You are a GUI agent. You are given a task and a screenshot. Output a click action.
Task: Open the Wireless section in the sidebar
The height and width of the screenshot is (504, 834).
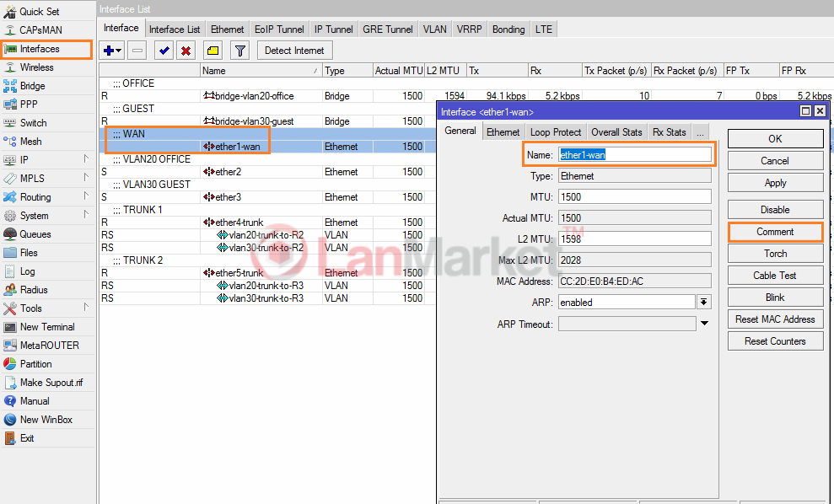click(38, 67)
